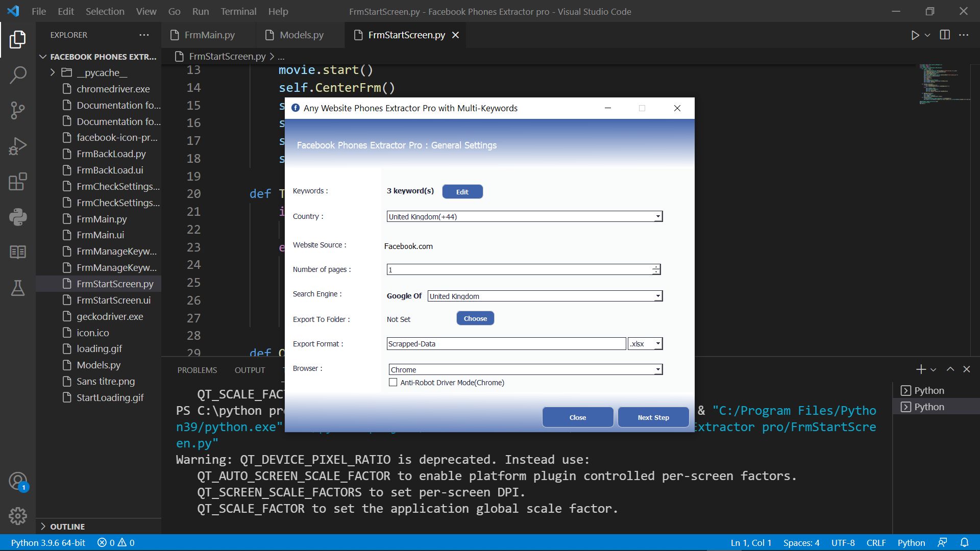Open notifications via the status bar bell
Viewport: 980px width, 551px height.
click(x=965, y=543)
